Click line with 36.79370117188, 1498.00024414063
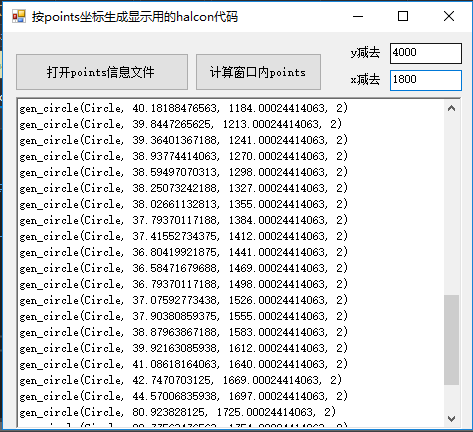 [183, 284]
